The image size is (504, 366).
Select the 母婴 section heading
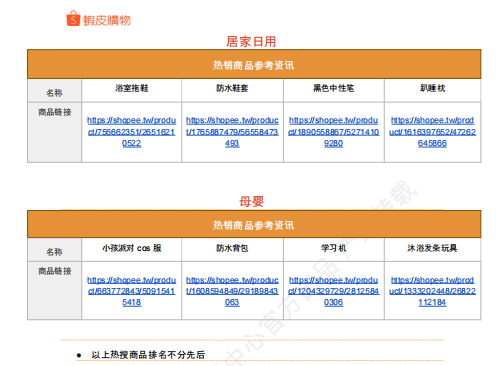point(251,201)
